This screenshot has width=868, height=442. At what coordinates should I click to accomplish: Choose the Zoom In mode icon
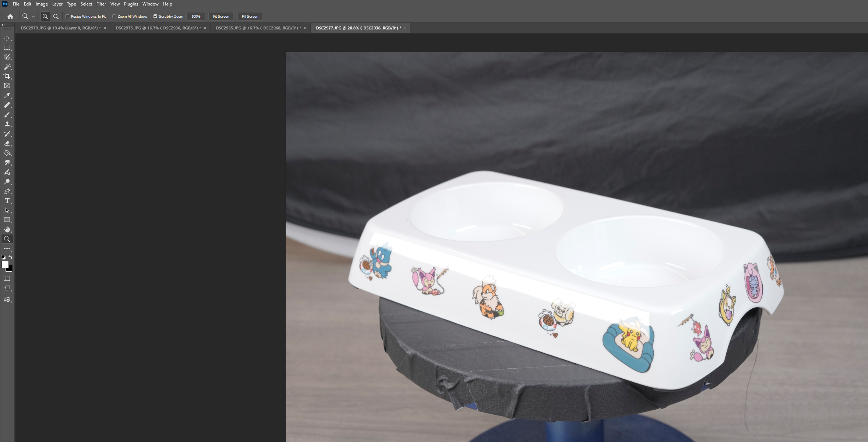[x=45, y=17]
